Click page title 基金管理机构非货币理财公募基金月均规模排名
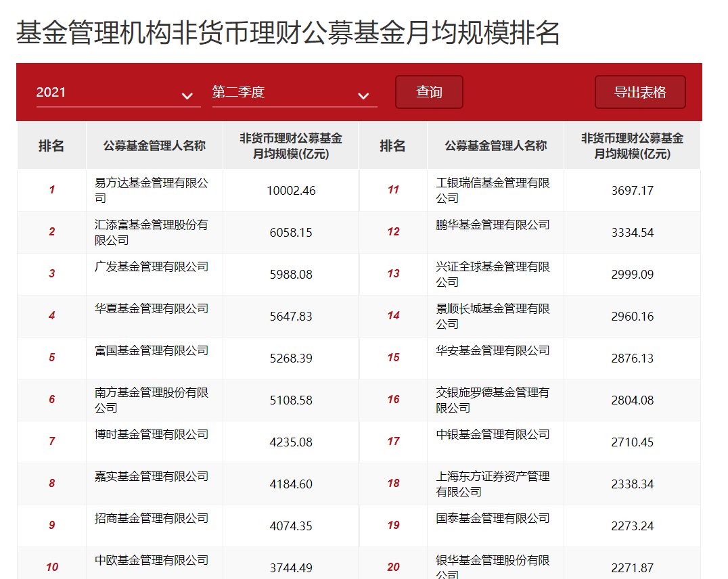Viewport: 728px width, 579px height. [288, 33]
